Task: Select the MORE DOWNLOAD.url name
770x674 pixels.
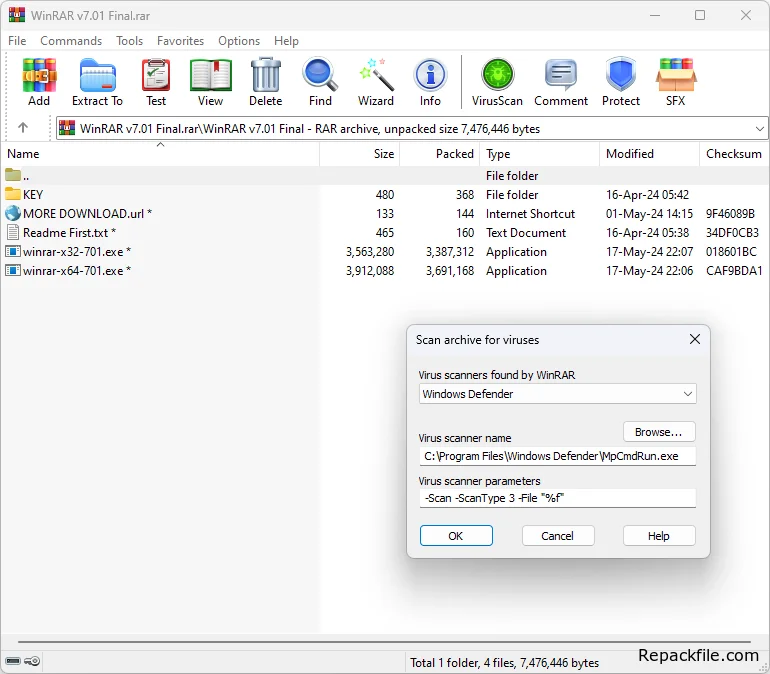Action: (x=83, y=214)
